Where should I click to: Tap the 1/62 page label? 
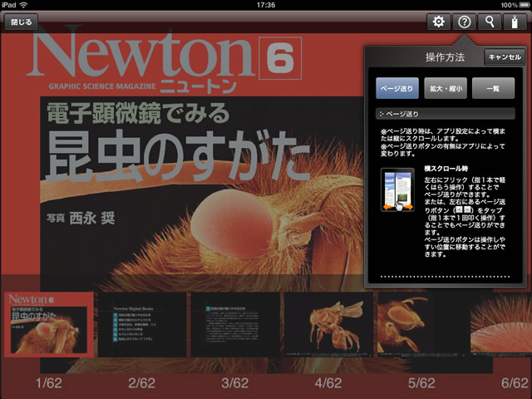49,383
